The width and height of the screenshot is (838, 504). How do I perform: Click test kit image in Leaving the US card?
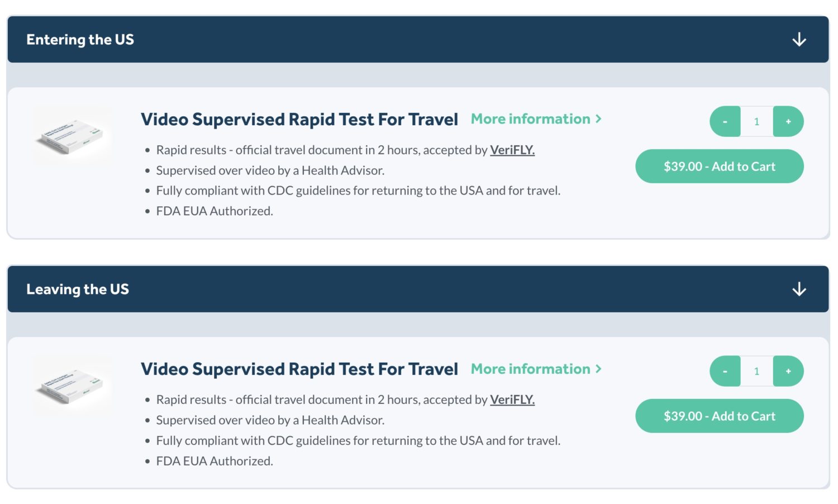click(x=72, y=386)
